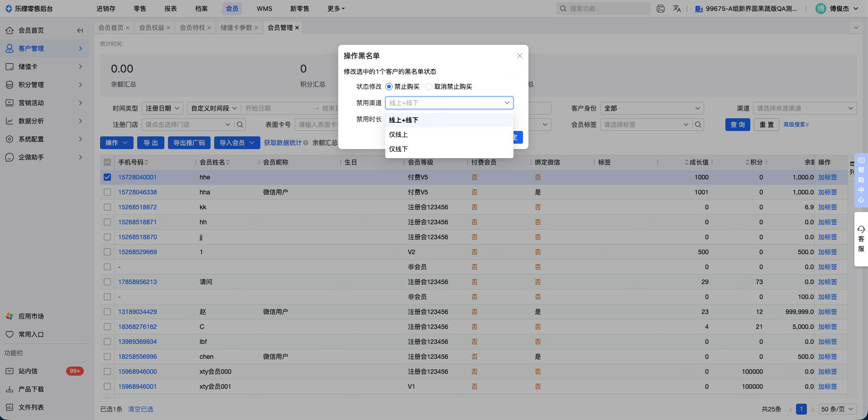868x420 pixels.
Task: Click the 查询 button
Action: [x=738, y=125]
